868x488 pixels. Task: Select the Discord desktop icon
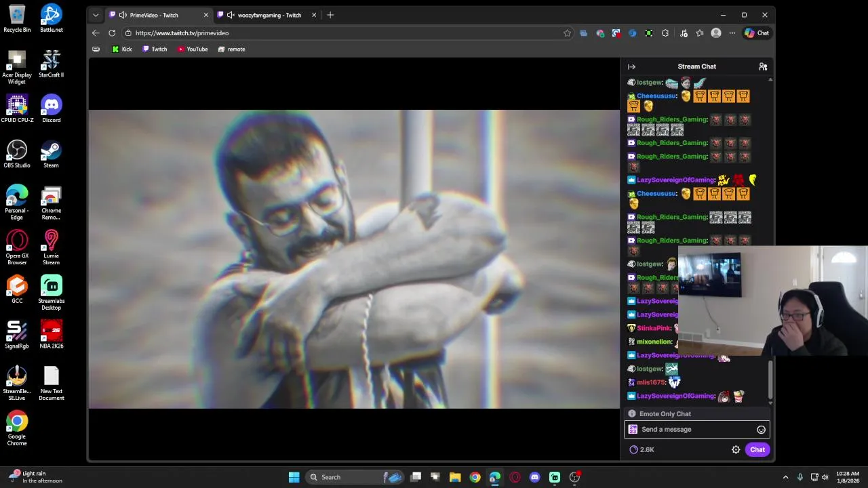point(52,108)
